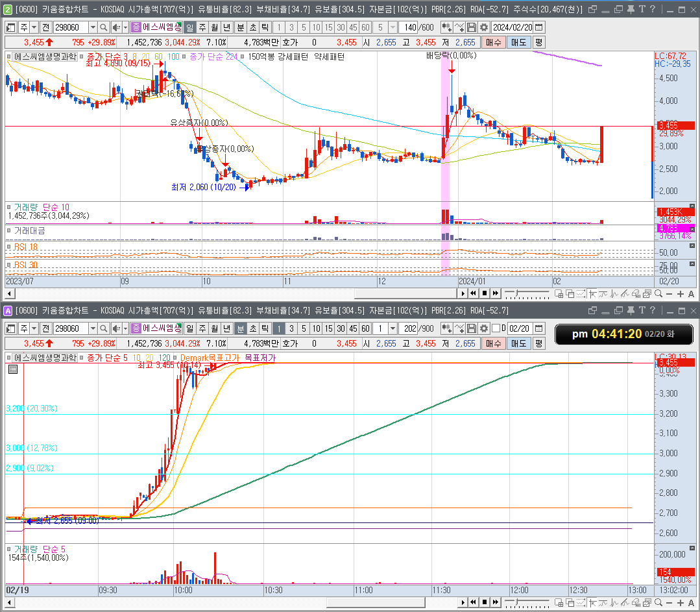Play chart replay in top chart

[463, 293]
